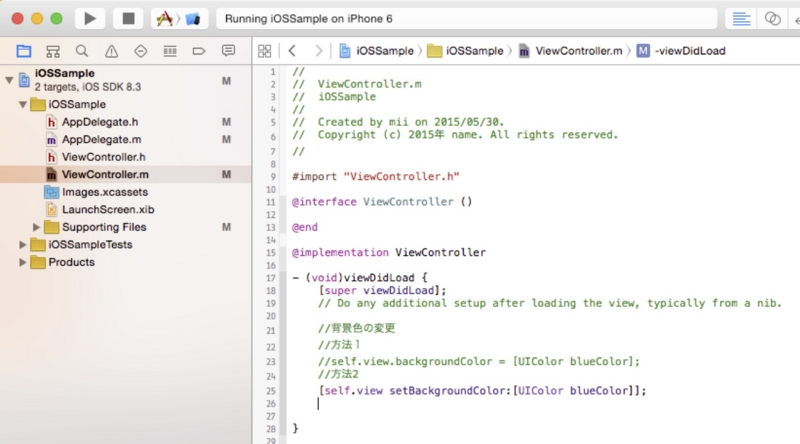Show the Project navigator folder icon
The height and width of the screenshot is (444, 800).
23,51
